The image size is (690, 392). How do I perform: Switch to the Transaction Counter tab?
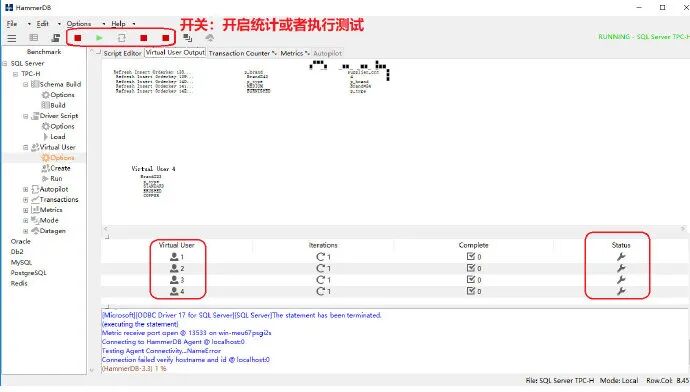tap(242, 53)
